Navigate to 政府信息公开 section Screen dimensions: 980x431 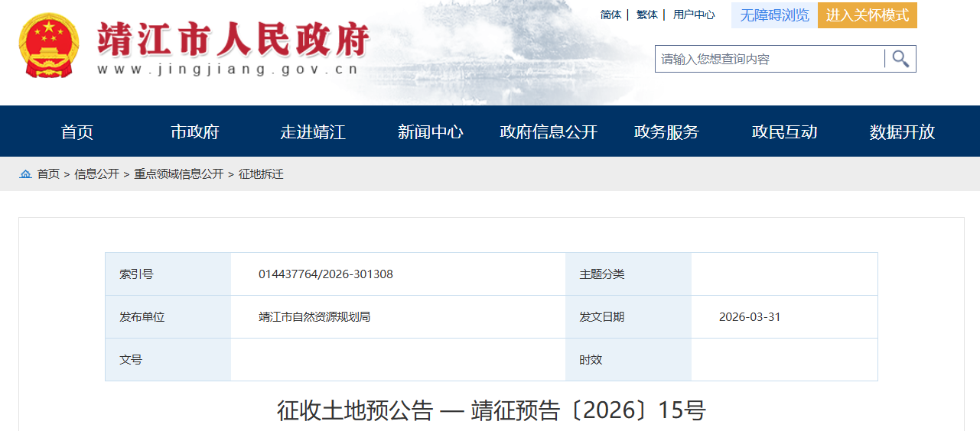coord(549,131)
